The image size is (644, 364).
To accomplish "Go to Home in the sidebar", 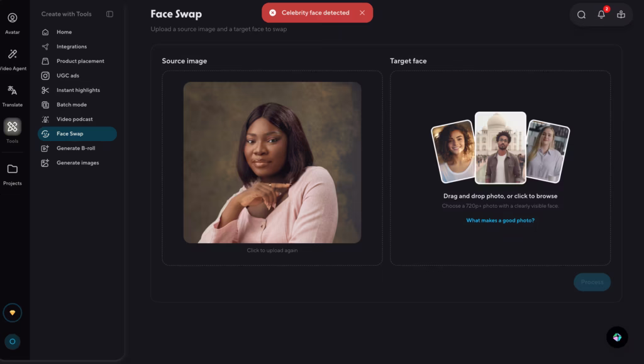I will pos(64,32).
